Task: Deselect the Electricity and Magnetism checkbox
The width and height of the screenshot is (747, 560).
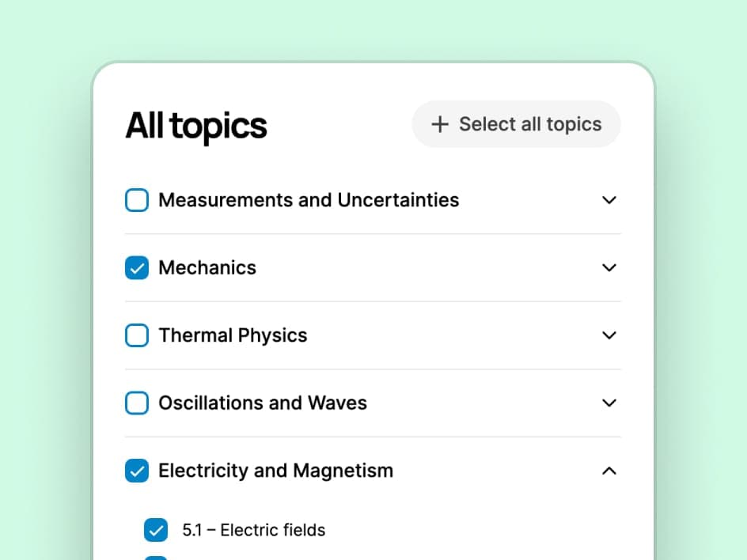Action: pos(137,471)
